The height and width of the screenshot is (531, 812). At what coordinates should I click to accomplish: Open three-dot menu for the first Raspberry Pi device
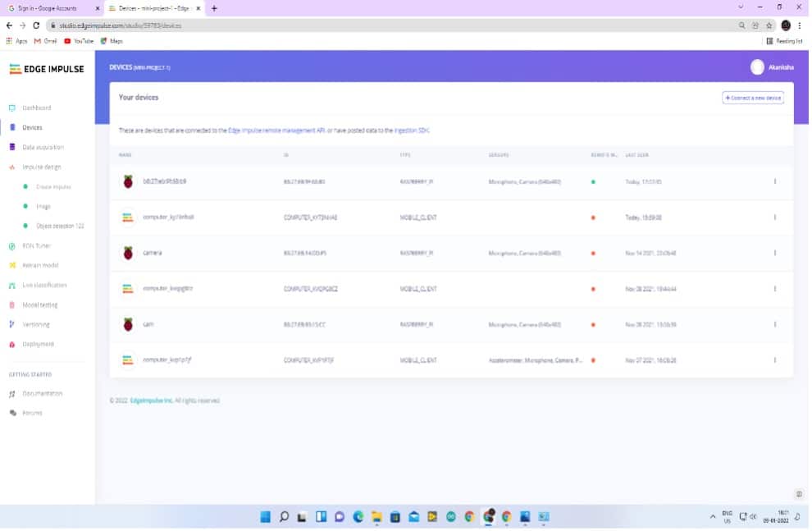tap(775, 181)
